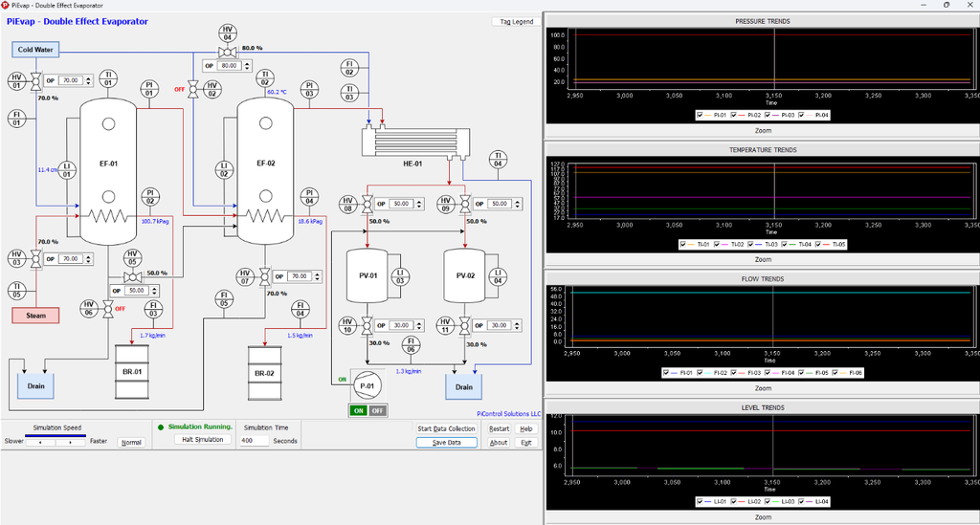Click the PI-01 pressure indicator bubble

pyautogui.click(x=149, y=89)
